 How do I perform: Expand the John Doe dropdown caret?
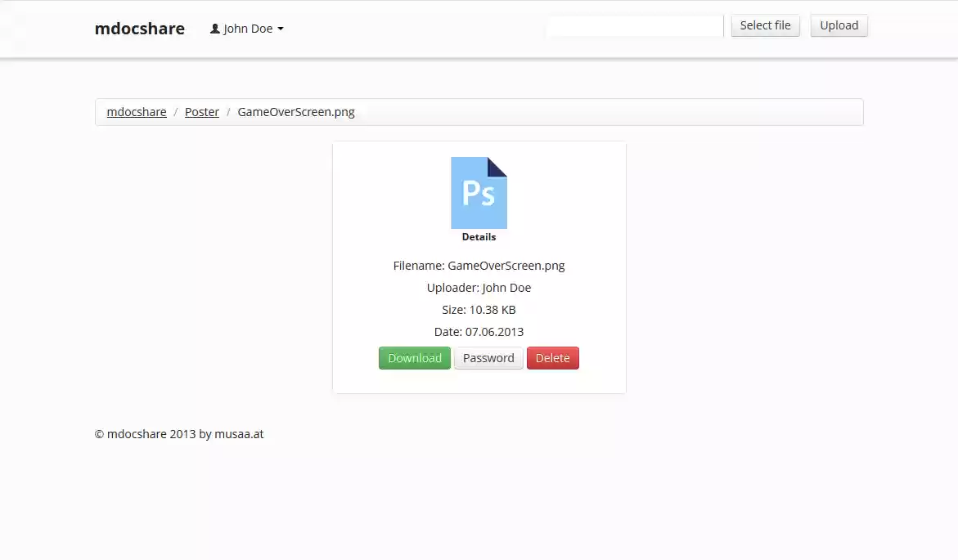click(x=281, y=29)
